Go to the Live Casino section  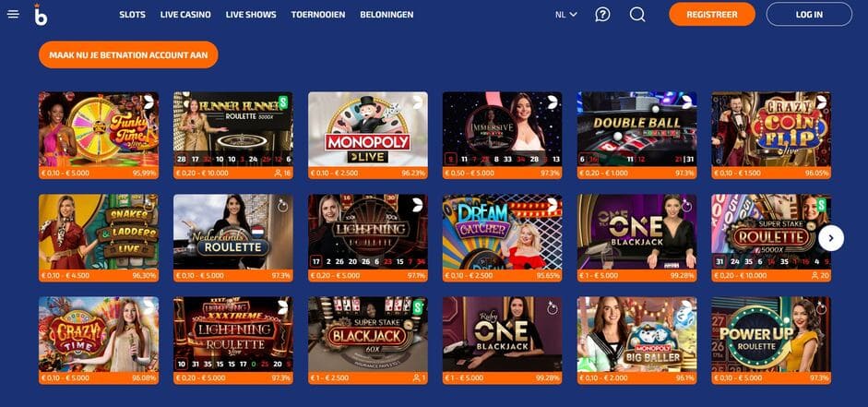[x=185, y=15]
